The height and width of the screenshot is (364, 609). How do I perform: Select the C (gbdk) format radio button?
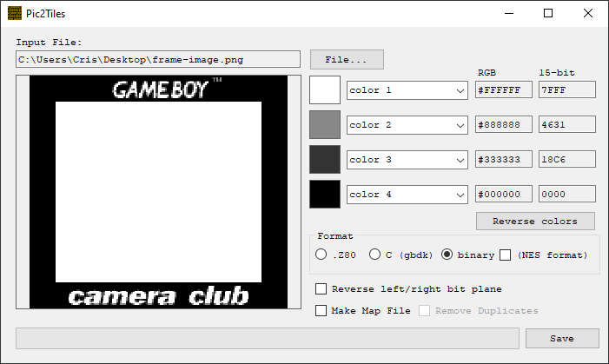[374, 255]
